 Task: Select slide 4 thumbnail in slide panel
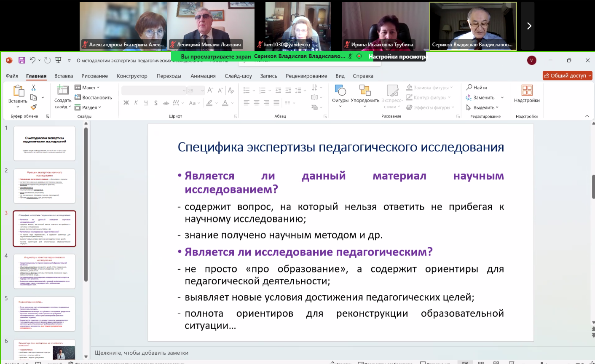point(45,271)
